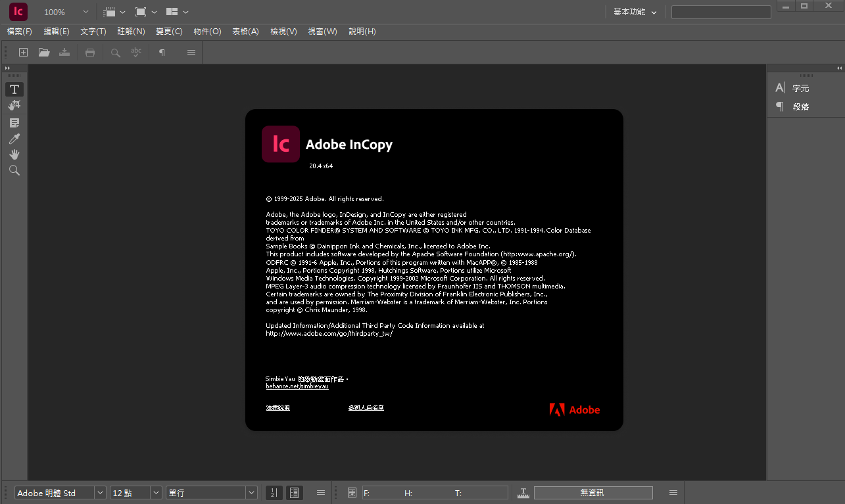Open the 檢視(V) menu
This screenshot has height=504, width=845.
tap(283, 32)
